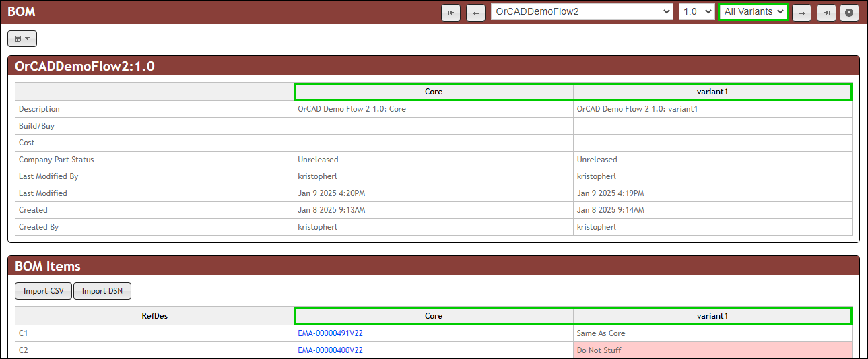This screenshot has width=868, height=359.
Task: Click the Jan 8 2025 9:13AM value
Action: click(x=331, y=210)
